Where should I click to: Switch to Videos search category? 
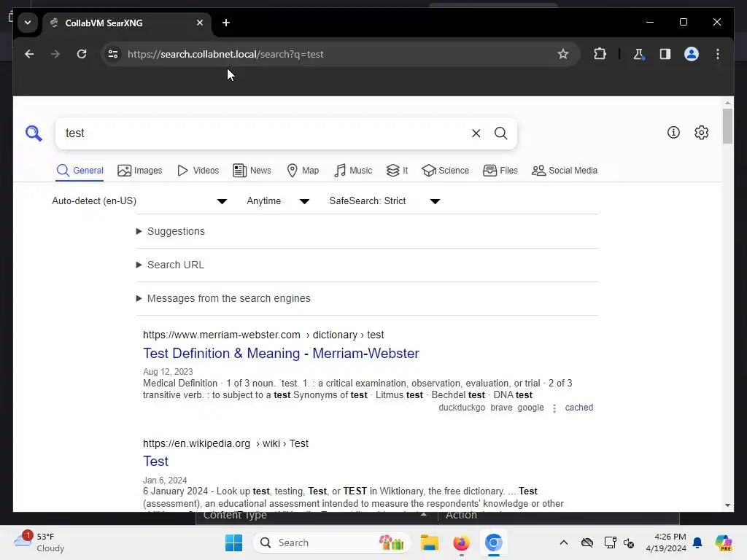tap(198, 171)
